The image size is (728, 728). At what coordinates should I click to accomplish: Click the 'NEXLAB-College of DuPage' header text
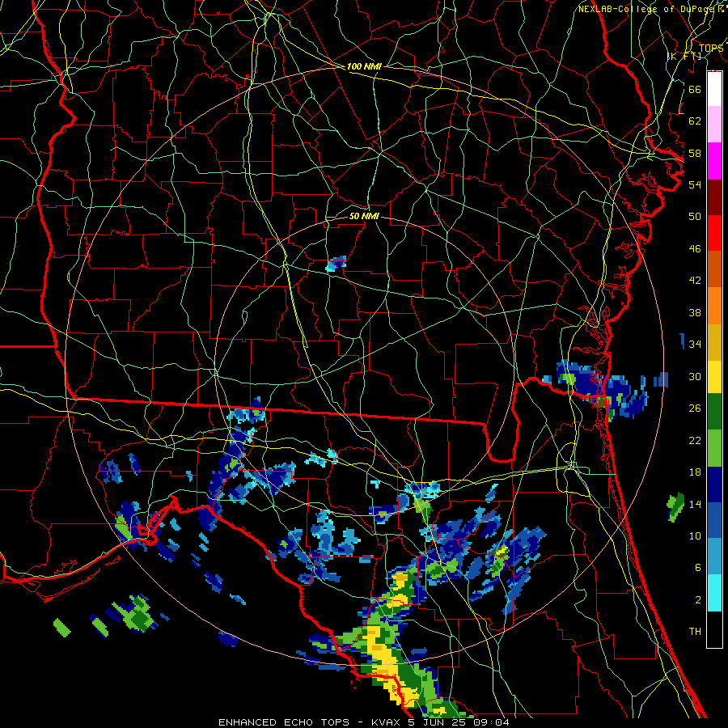pos(645,9)
